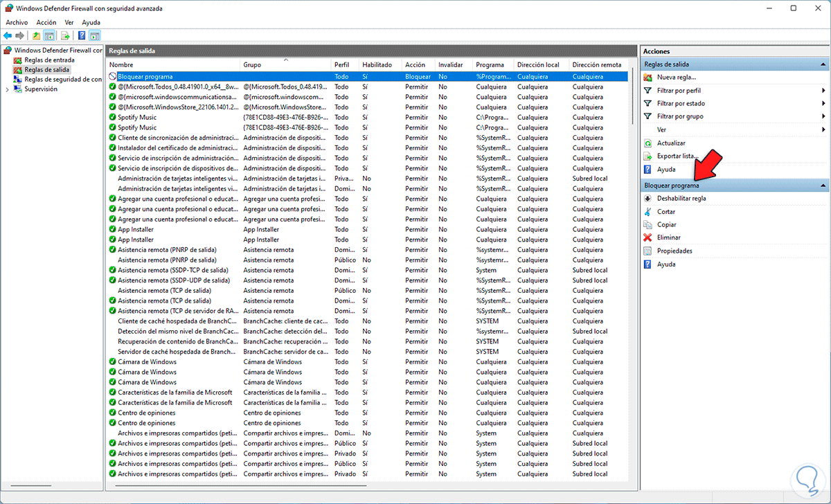
Task: Collapse the Bloquear programa actions section
Action: (823, 186)
